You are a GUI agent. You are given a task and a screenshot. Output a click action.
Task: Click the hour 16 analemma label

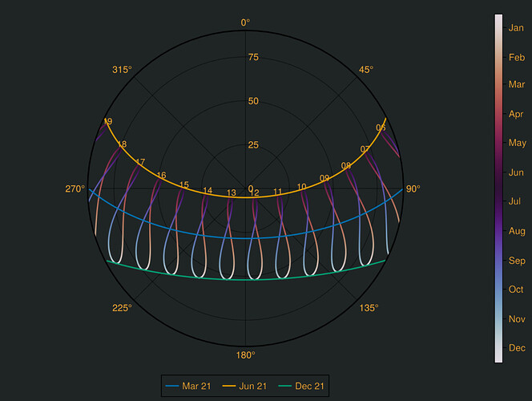pos(161,175)
